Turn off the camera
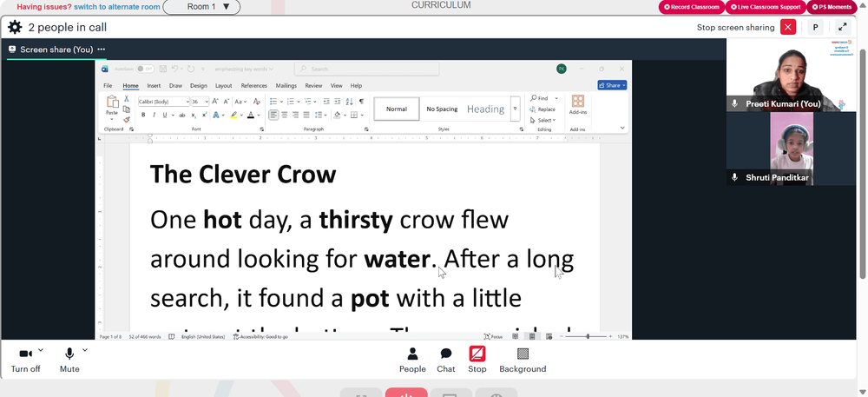The width and height of the screenshot is (868, 397). 25,360
